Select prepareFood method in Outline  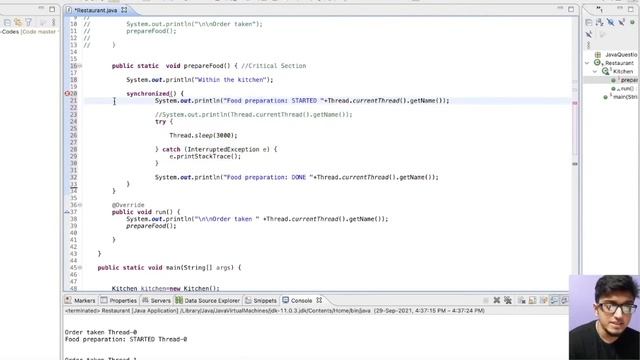pos(624,80)
